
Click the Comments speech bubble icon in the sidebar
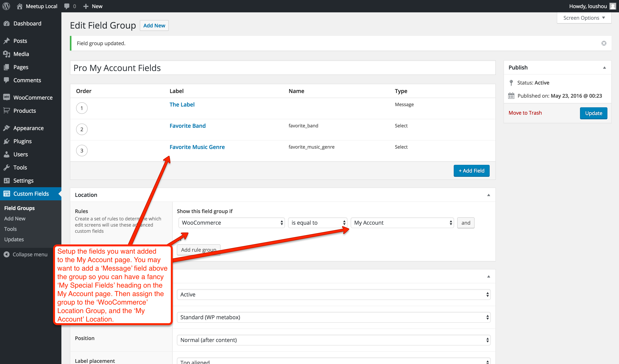click(x=7, y=80)
